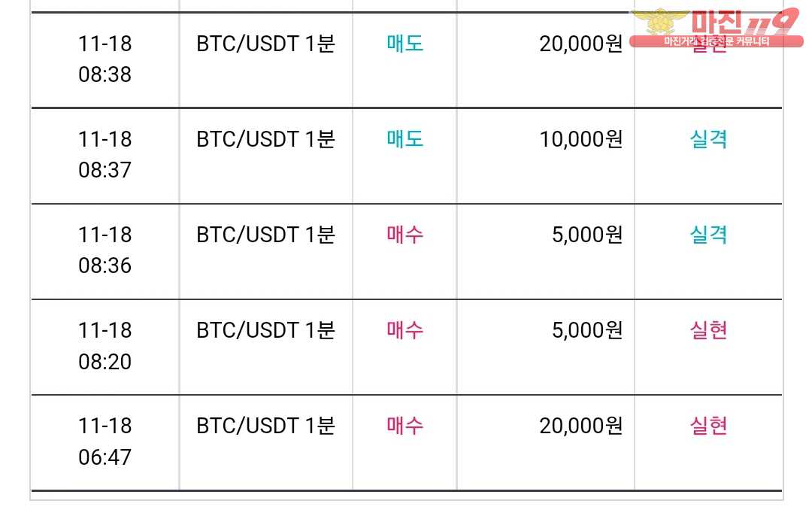Select the 11-18 08:38 date cell
812x531 pixels.
click(x=105, y=59)
